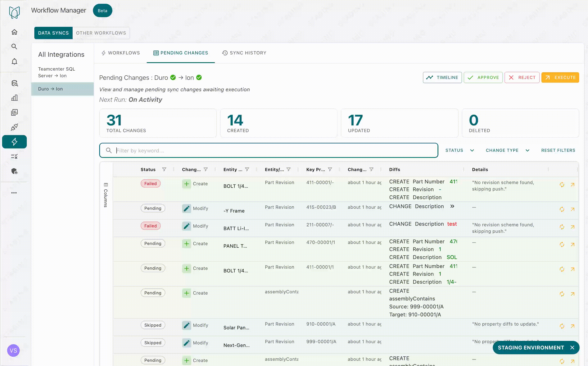Expand the STATUS filter dropdown
The width and height of the screenshot is (588, 366).
click(460, 150)
